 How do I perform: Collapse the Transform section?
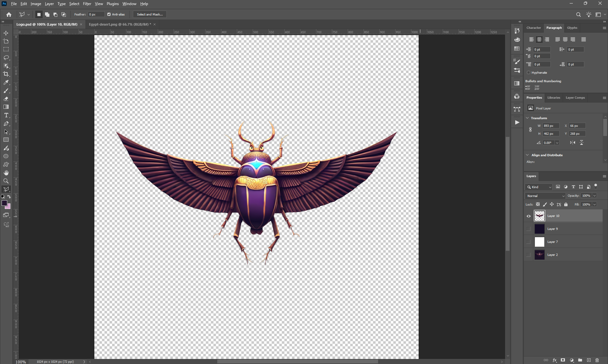528,118
